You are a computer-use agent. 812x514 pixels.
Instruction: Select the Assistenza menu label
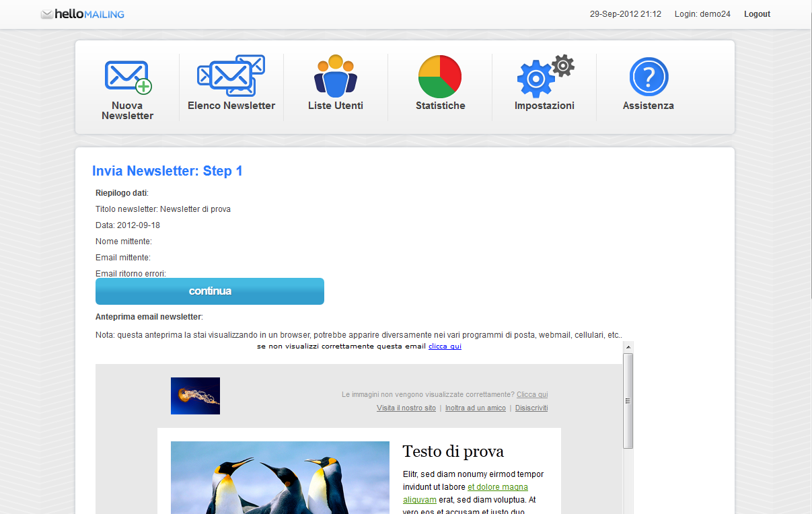pyautogui.click(x=649, y=106)
